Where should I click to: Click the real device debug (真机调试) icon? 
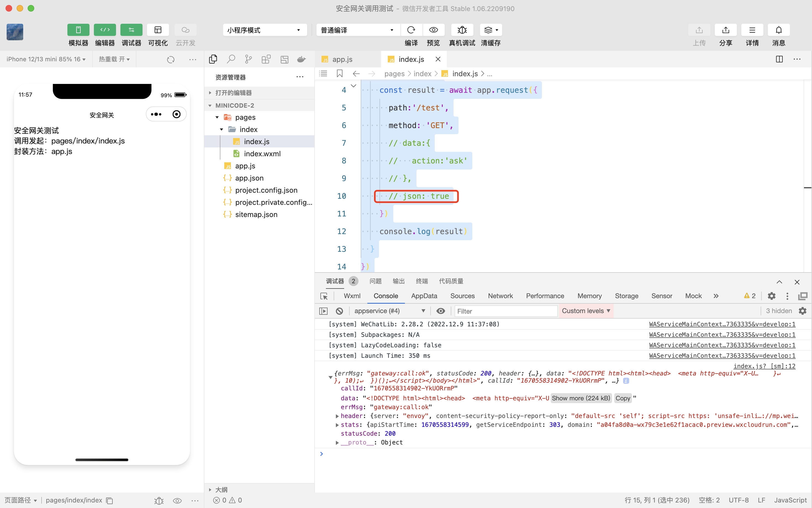click(x=462, y=30)
